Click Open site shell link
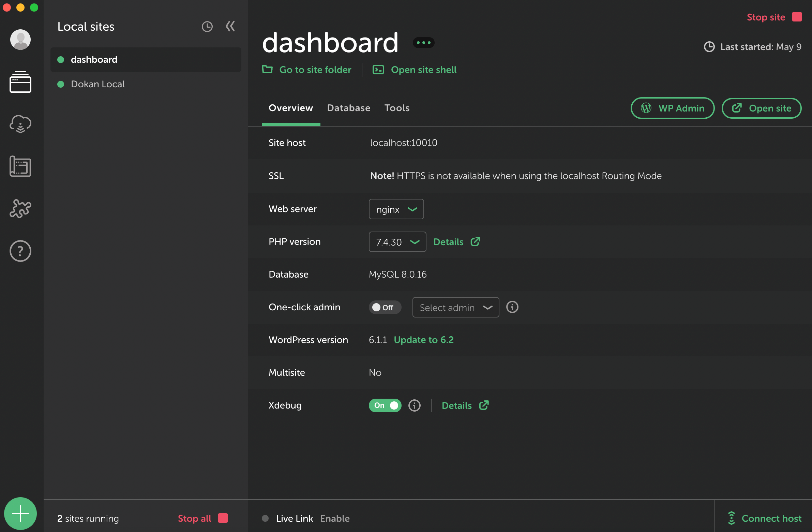 423,70
